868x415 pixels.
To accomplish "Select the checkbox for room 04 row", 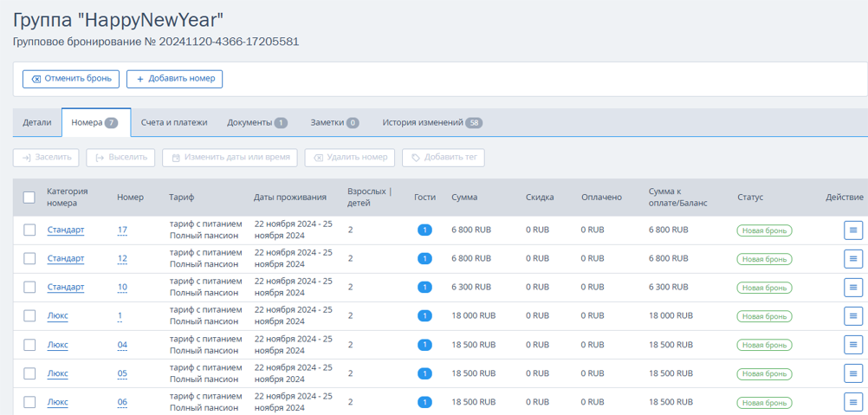I will 29,345.
